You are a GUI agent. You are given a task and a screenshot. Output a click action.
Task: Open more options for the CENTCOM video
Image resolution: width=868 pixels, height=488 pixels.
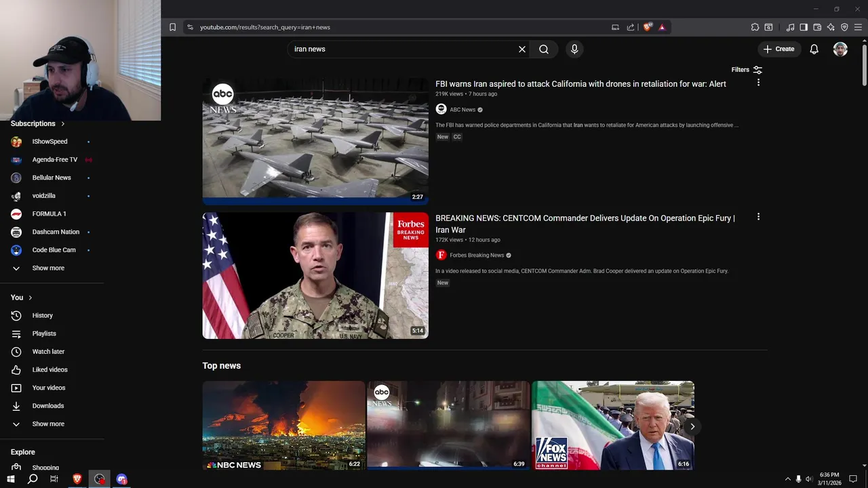[758, 217]
